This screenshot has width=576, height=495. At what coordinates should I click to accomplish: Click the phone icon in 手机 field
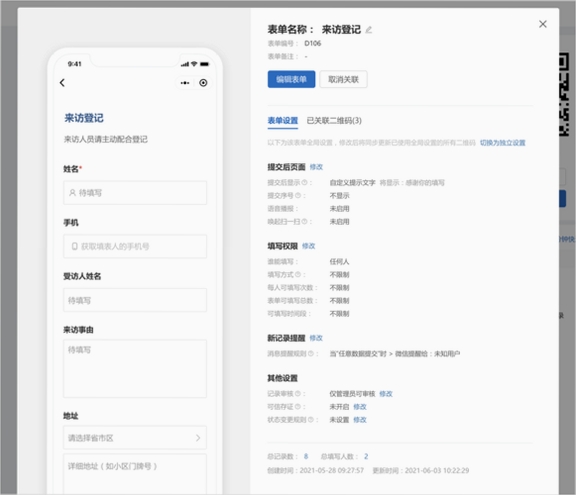75,246
